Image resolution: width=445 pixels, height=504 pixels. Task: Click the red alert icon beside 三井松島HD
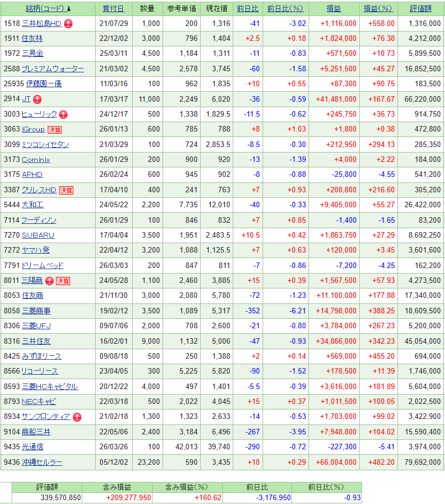coord(68,24)
